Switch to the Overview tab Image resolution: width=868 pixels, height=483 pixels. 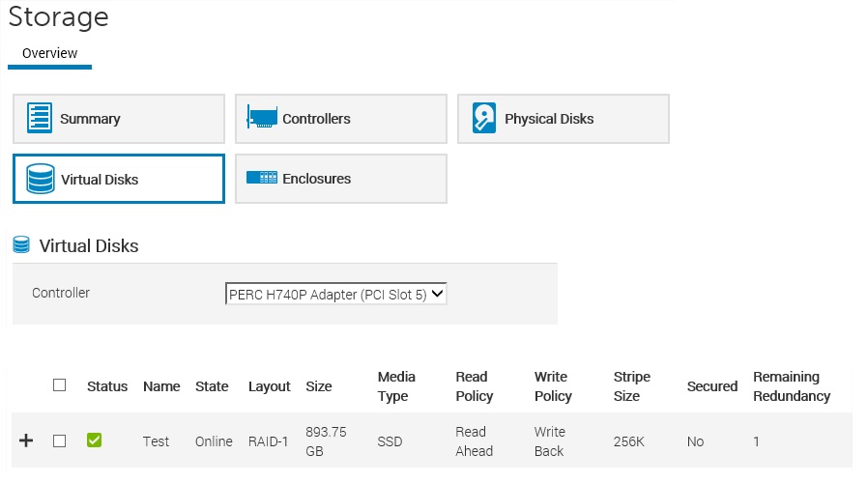pos(49,53)
